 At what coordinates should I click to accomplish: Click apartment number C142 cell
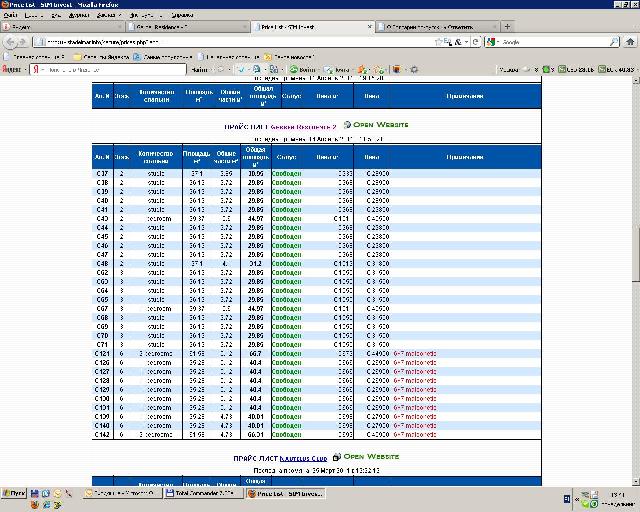[102, 434]
